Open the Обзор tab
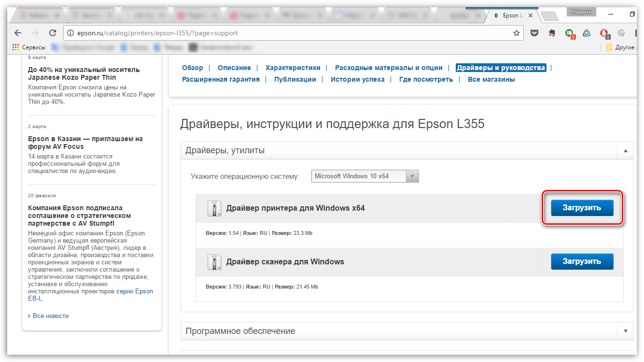 coord(193,68)
